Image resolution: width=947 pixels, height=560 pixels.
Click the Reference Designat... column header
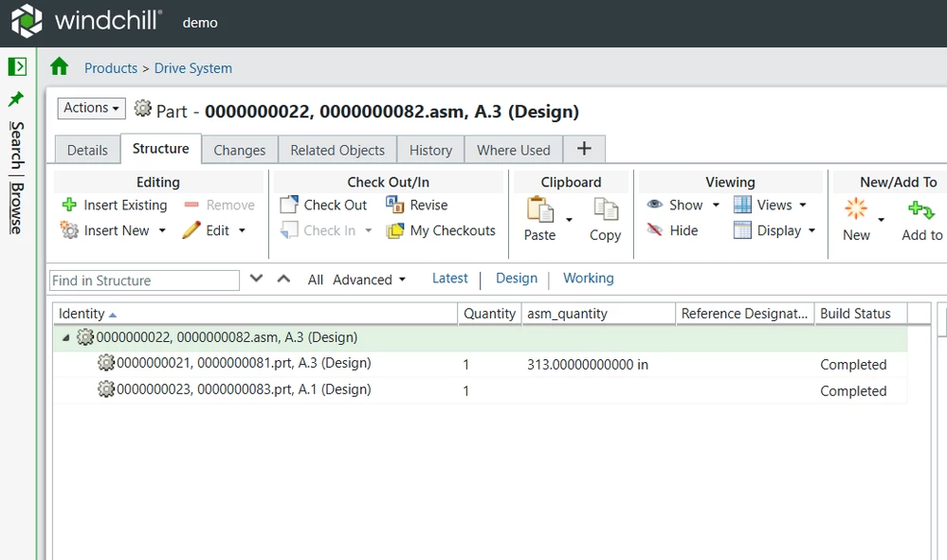click(x=745, y=314)
